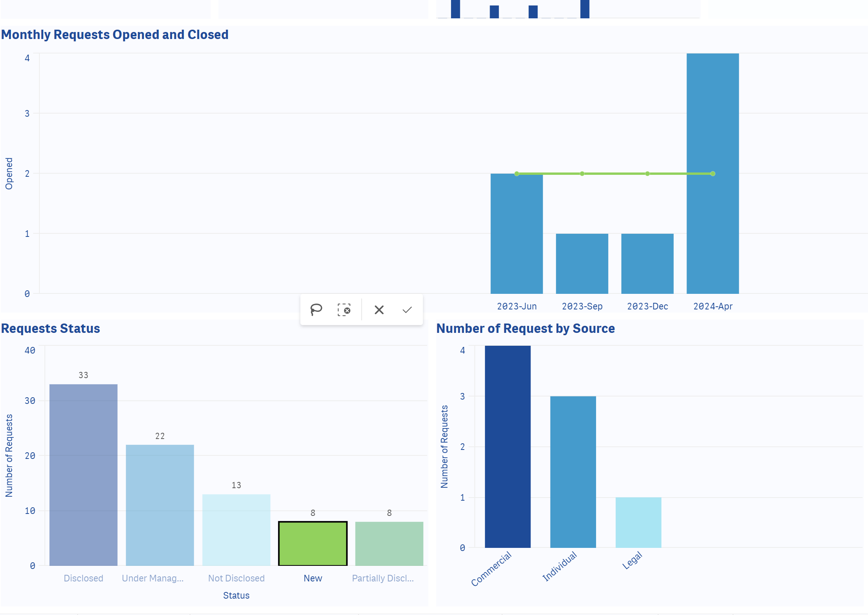Click the Individual source bar

pyautogui.click(x=573, y=472)
